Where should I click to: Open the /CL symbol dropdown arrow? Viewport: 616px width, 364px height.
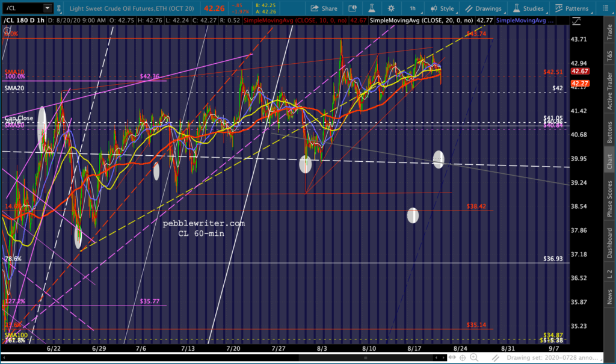click(x=47, y=8)
